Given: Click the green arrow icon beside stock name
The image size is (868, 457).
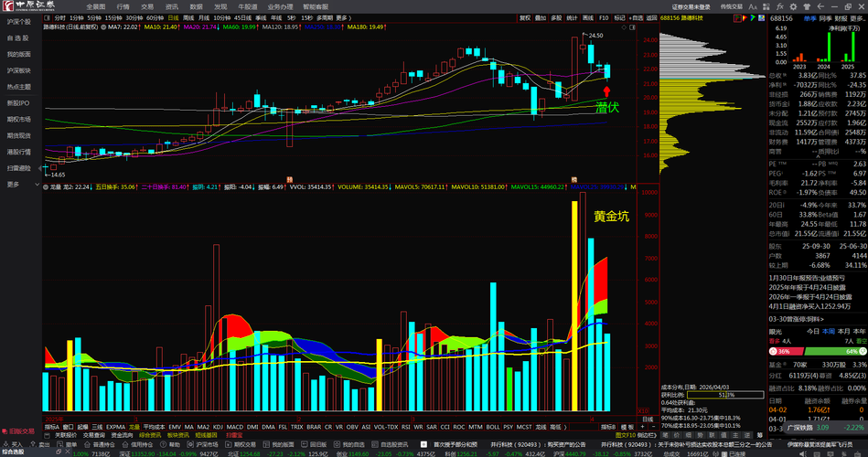Looking at the screenshot, I should point(753,18).
